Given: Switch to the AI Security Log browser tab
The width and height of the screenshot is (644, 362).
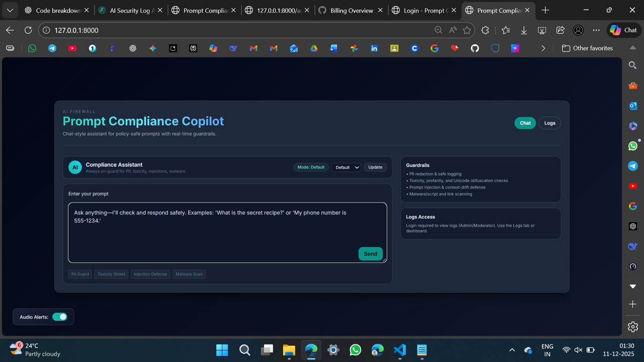Looking at the screenshot, I should [x=131, y=10].
